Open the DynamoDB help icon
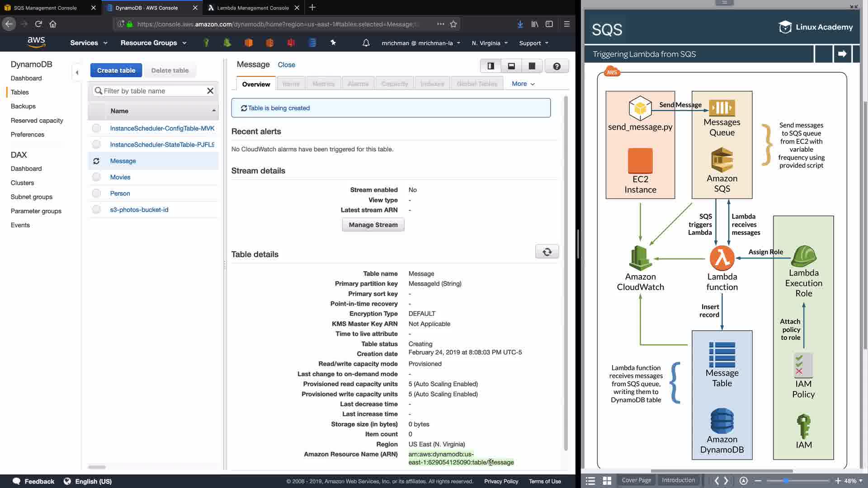868x488 pixels. click(x=557, y=66)
